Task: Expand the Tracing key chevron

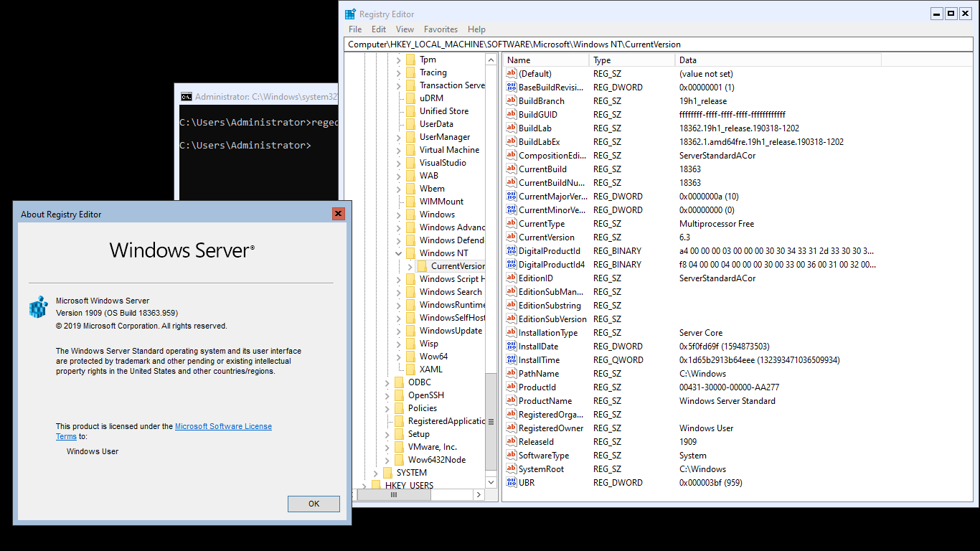Action: 399,72
